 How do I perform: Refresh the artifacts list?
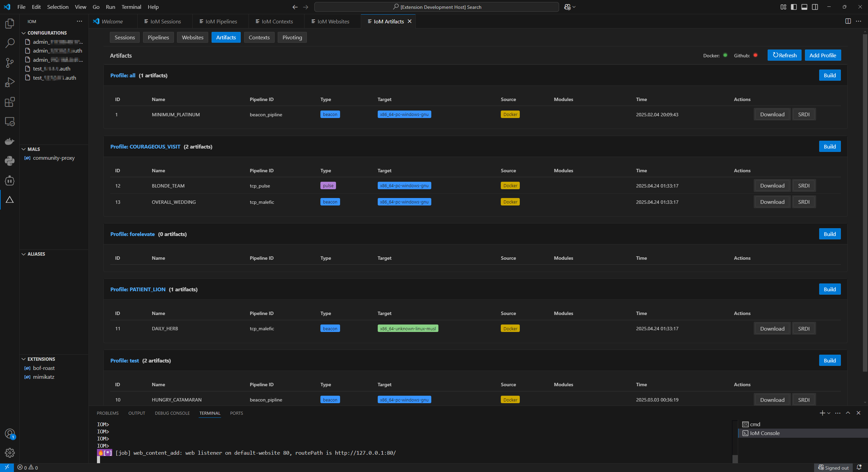[784, 55]
